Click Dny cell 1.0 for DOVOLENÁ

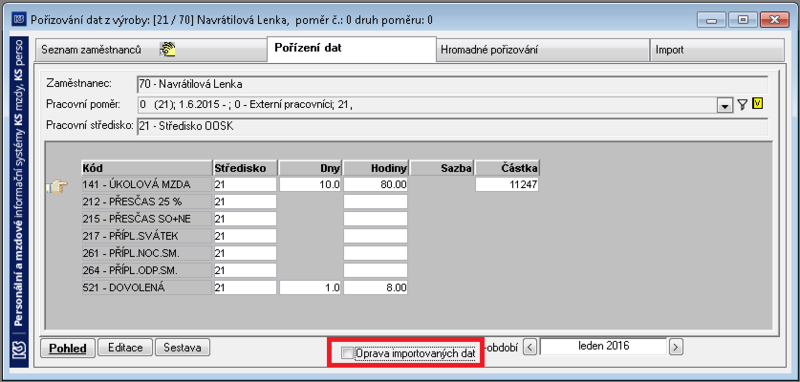[x=310, y=288]
